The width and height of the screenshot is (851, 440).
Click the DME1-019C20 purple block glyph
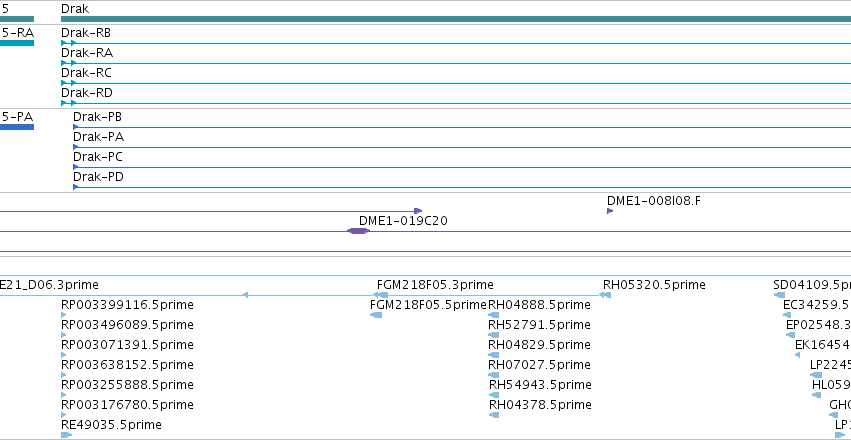[358, 231]
